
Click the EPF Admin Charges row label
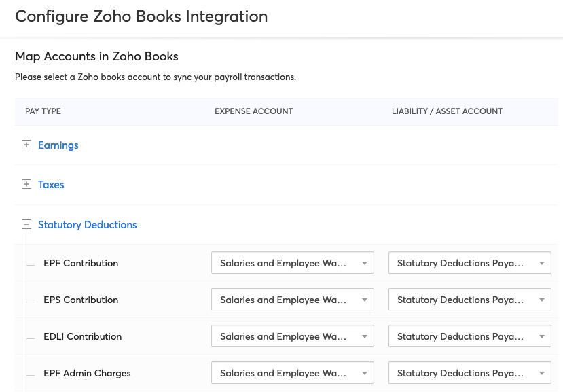87,373
